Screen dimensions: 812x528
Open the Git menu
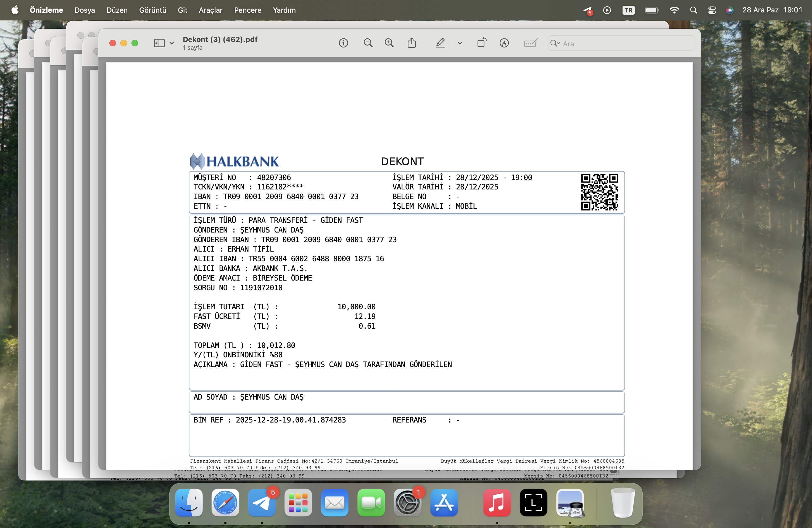tap(183, 10)
